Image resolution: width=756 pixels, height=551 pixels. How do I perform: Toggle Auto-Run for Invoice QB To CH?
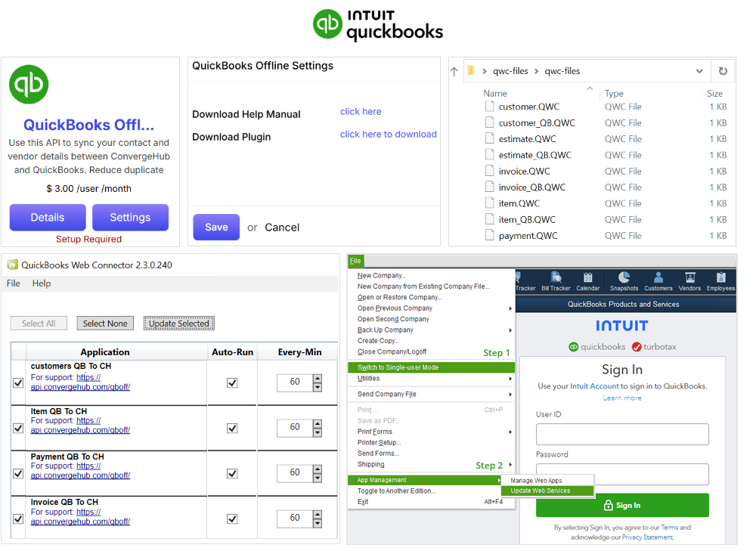pyautogui.click(x=232, y=518)
